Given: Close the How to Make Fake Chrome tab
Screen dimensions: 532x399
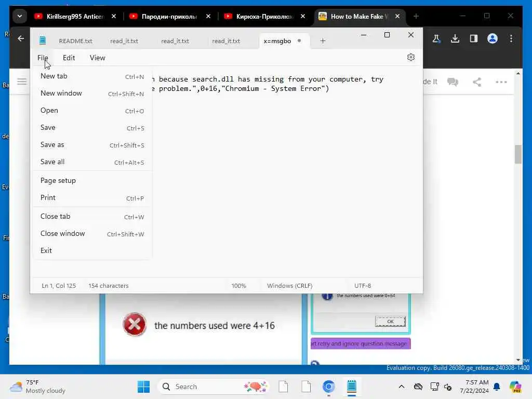Looking at the screenshot, I should [397, 16].
